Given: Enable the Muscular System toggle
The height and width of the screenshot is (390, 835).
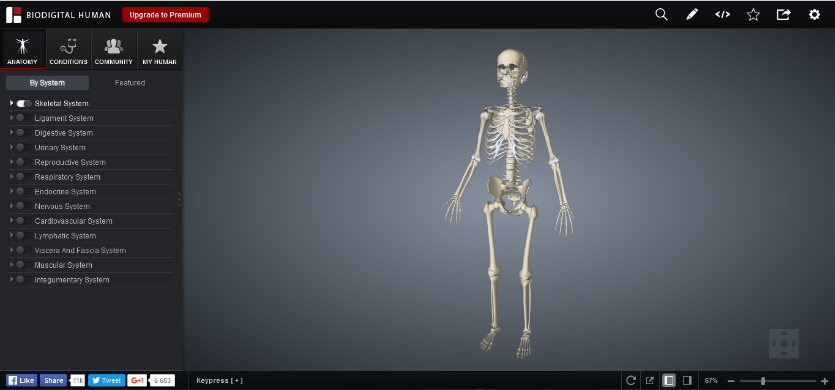Looking at the screenshot, I should (x=24, y=265).
